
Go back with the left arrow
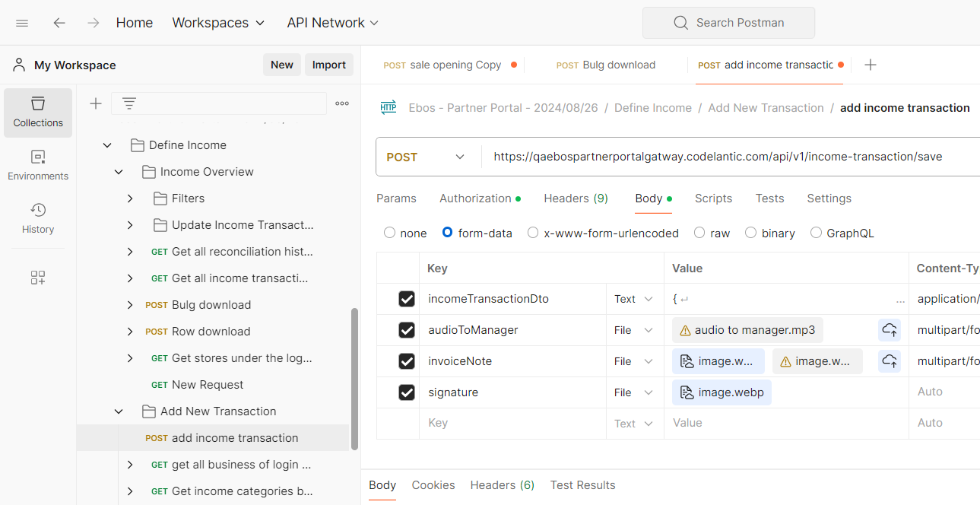pos(59,23)
